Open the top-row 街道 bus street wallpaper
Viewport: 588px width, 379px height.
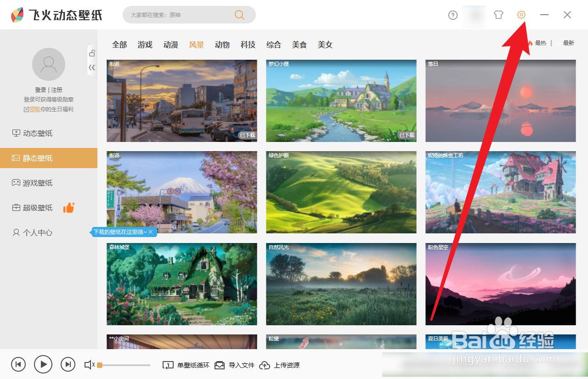click(x=182, y=101)
